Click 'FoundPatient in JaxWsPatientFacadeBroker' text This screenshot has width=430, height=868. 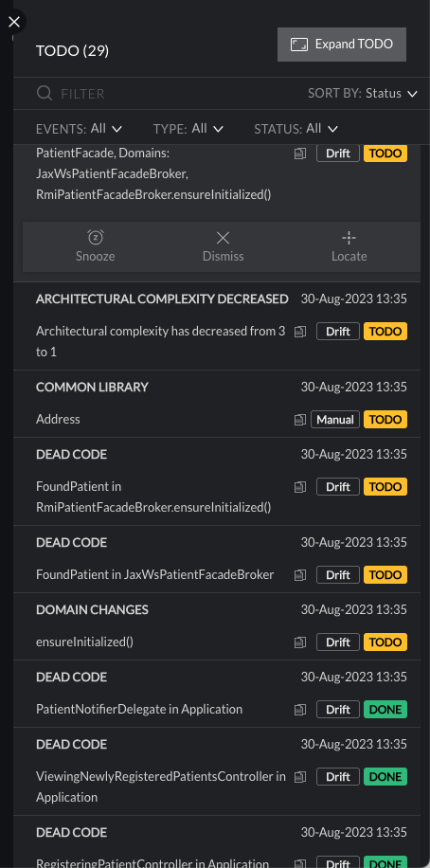click(x=155, y=575)
